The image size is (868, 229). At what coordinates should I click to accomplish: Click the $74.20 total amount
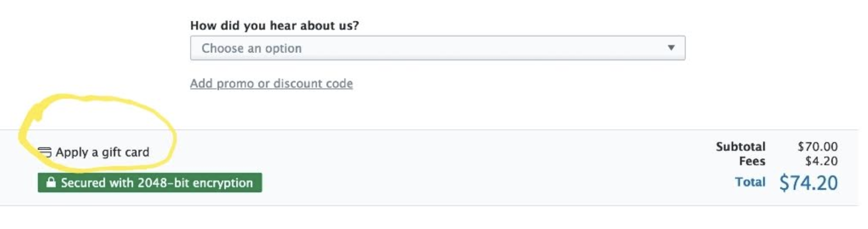tap(808, 183)
